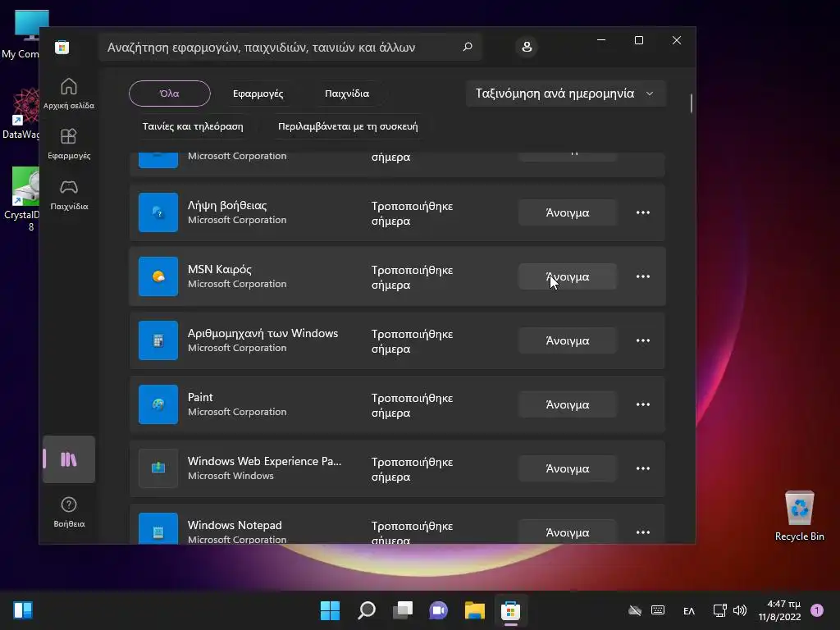Open Task View on the taskbar

[403, 610]
